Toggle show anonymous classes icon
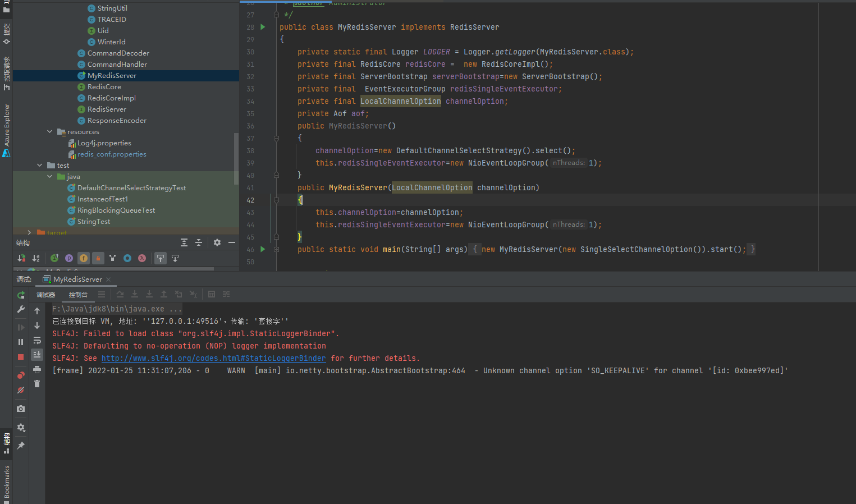This screenshot has height=504, width=856. [127, 258]
